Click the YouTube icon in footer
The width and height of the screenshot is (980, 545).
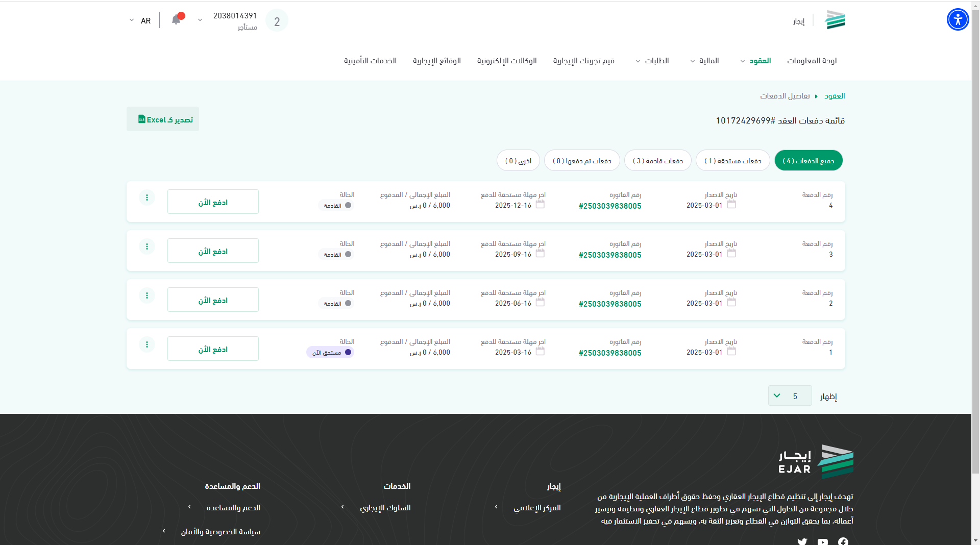tap(823, 541)
